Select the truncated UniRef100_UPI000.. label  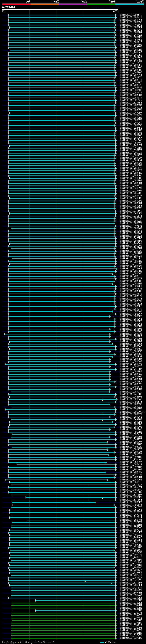point(132,412)
